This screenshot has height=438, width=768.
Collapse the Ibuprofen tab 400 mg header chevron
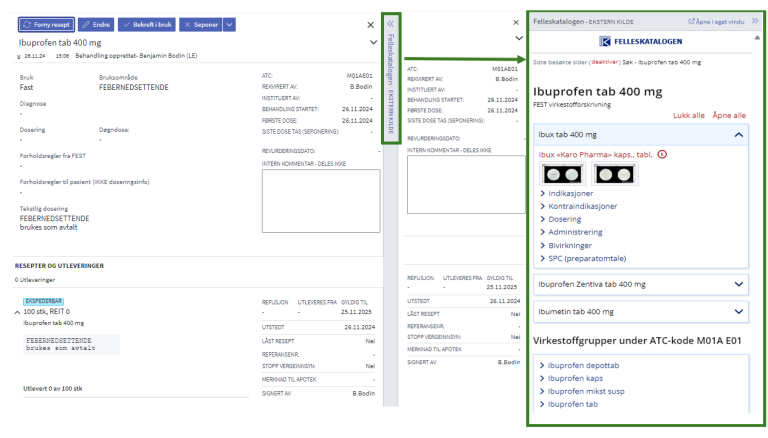(x=373, y=43)
